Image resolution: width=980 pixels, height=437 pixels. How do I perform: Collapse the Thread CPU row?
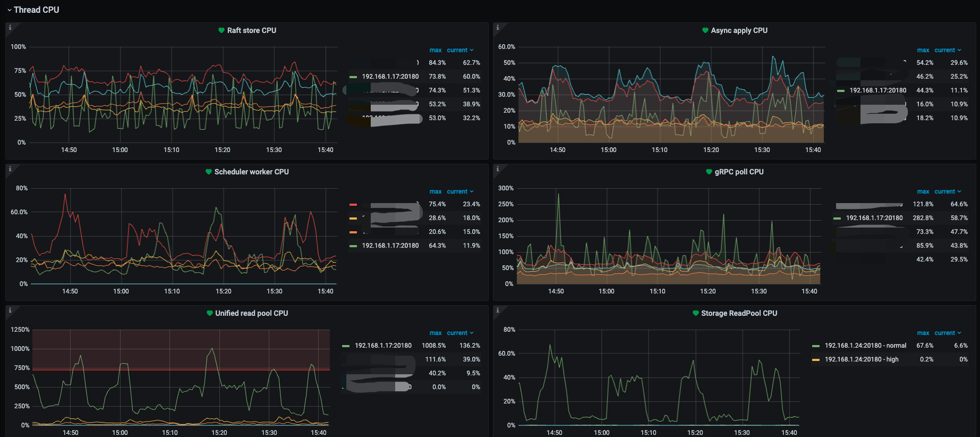tap(32, 10)
